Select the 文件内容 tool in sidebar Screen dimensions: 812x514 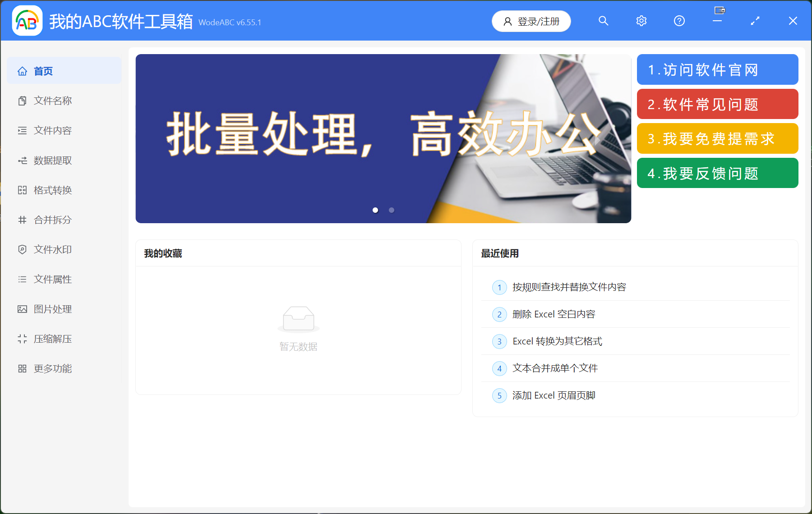click(52, 130)
